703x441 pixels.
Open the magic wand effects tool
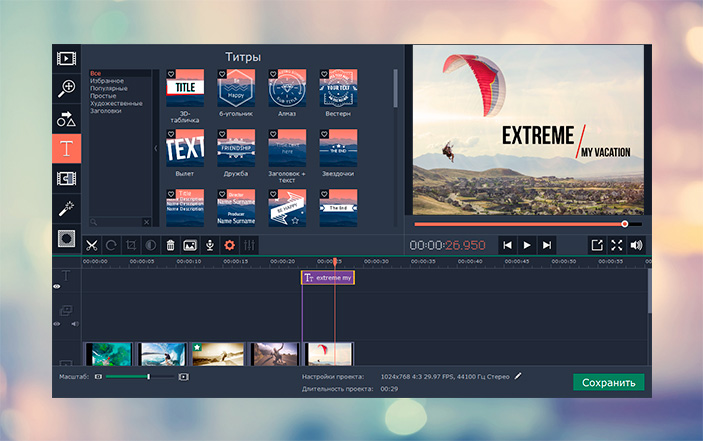click(x=67, y=208)
